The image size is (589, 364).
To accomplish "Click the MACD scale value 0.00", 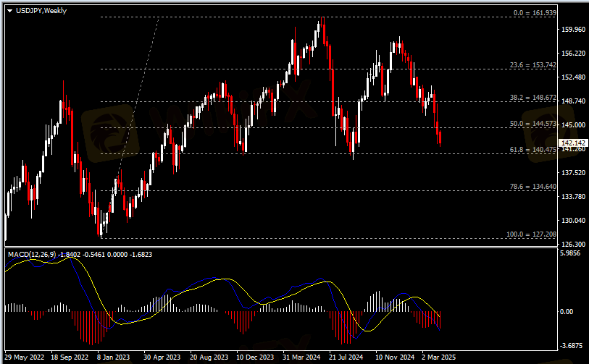I will 567,311.
